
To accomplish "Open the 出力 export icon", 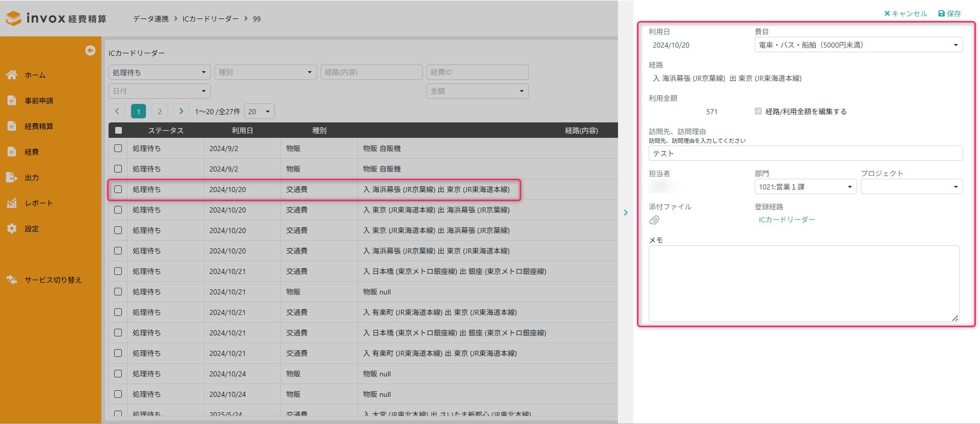I will [x=12, y=177].
